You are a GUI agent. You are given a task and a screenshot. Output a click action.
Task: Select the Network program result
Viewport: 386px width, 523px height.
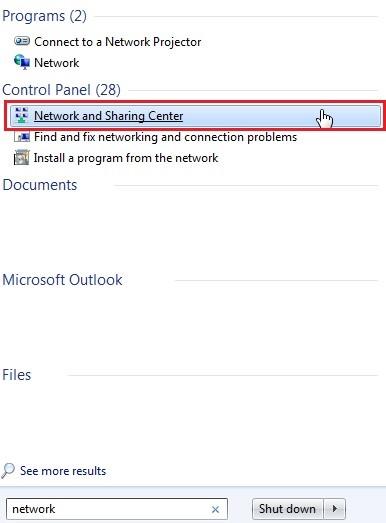[56, 62]
